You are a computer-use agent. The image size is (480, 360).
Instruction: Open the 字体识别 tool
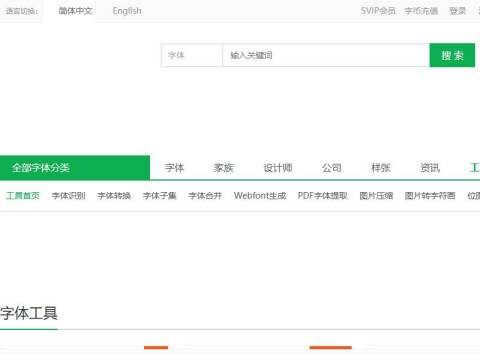69,196
